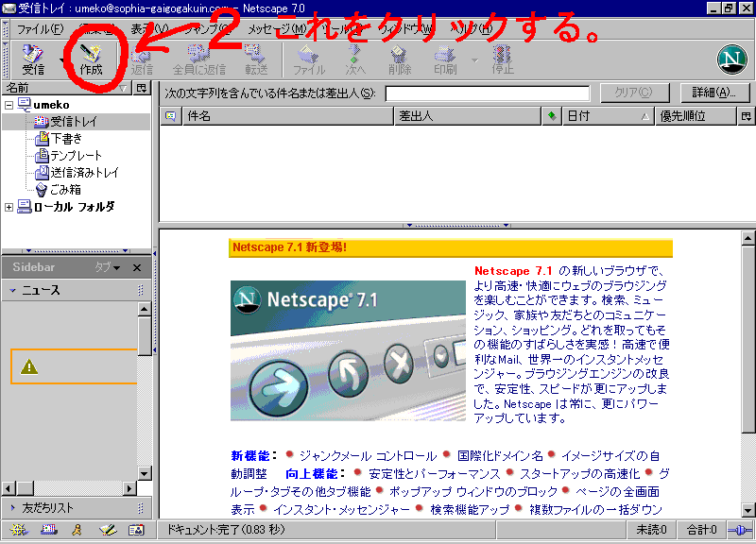Open Composer icon in status bar
756x544 pixels.
click(106, 531)
